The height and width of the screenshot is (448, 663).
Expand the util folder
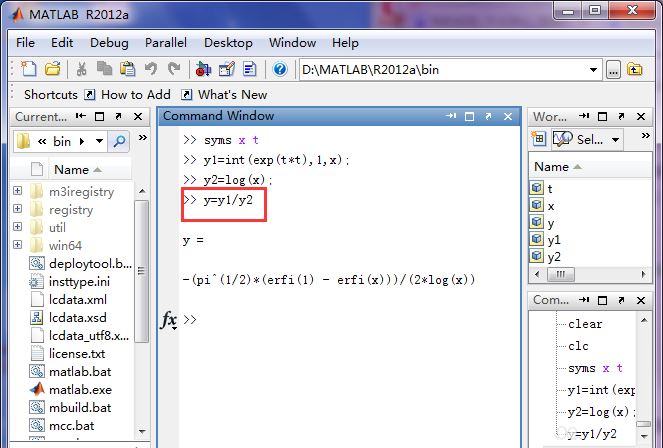tap(17, 227)
